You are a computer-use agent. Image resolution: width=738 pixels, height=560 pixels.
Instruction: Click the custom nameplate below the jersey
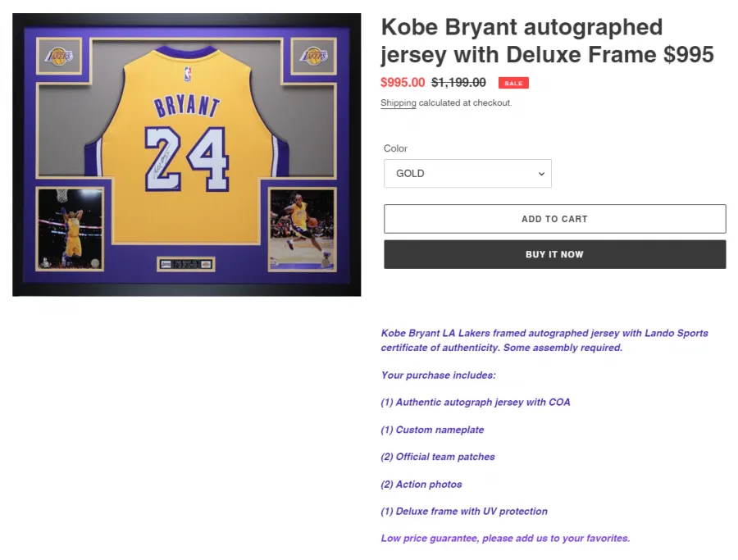pyautogui.click(x=186, y=264)
